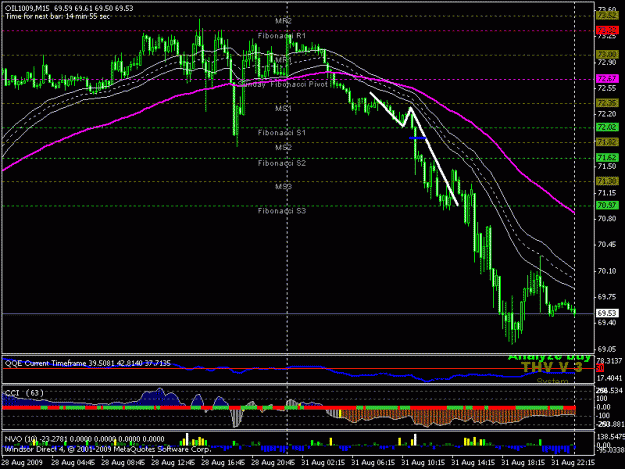Click the 31 Aug 02:15 time axis label
Screen dimensions: 625x469
pos(323,463)
